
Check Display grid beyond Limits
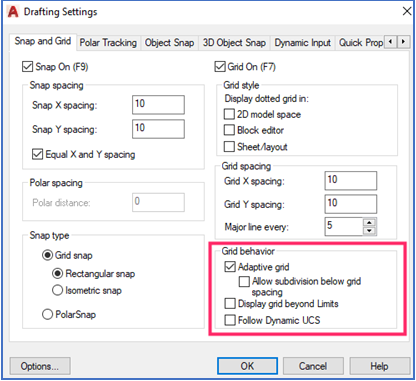pos(230,304)
